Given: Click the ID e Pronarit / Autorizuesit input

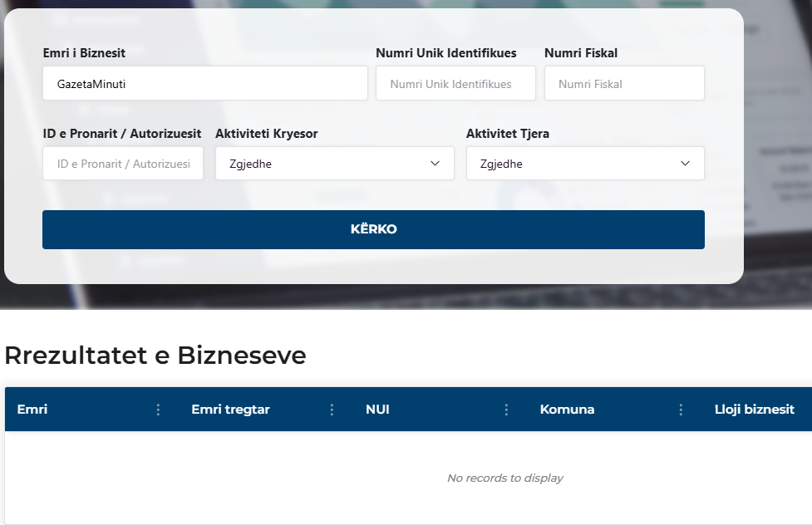Looking at the screenshot, I should point(123,164).
